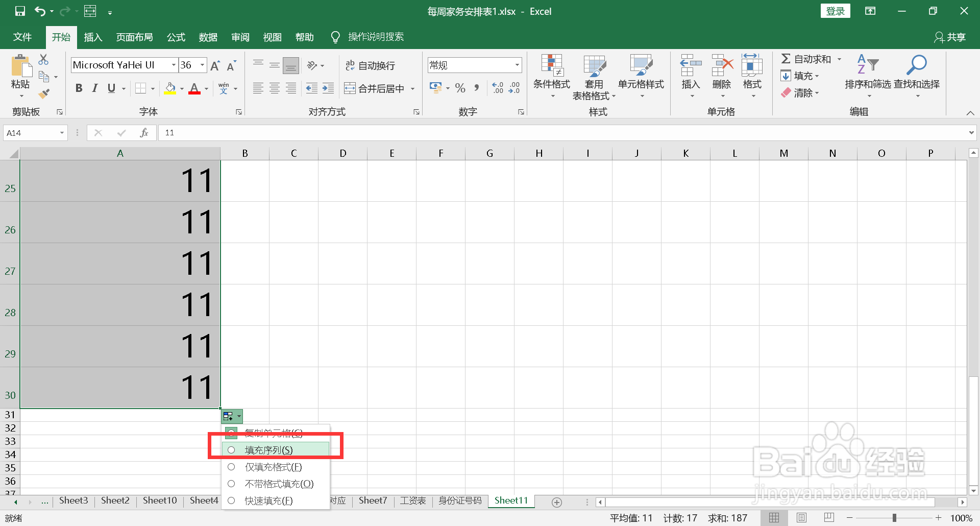Screen dimensions: 980x526
Task: Open the Sheet7 worksheet tab
Action: [372, 500]
